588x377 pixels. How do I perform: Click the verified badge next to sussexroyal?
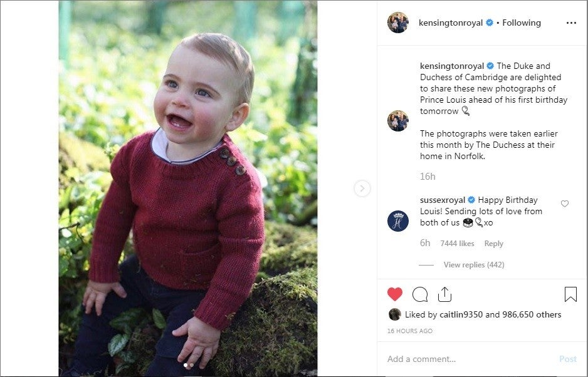tap(471, 200)
